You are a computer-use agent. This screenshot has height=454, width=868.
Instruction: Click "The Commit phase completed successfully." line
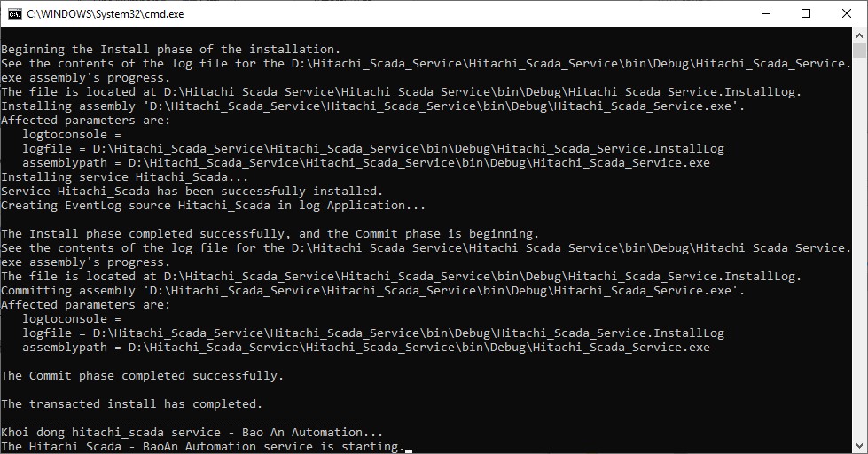pyautogui.click(x=142, y=376)
